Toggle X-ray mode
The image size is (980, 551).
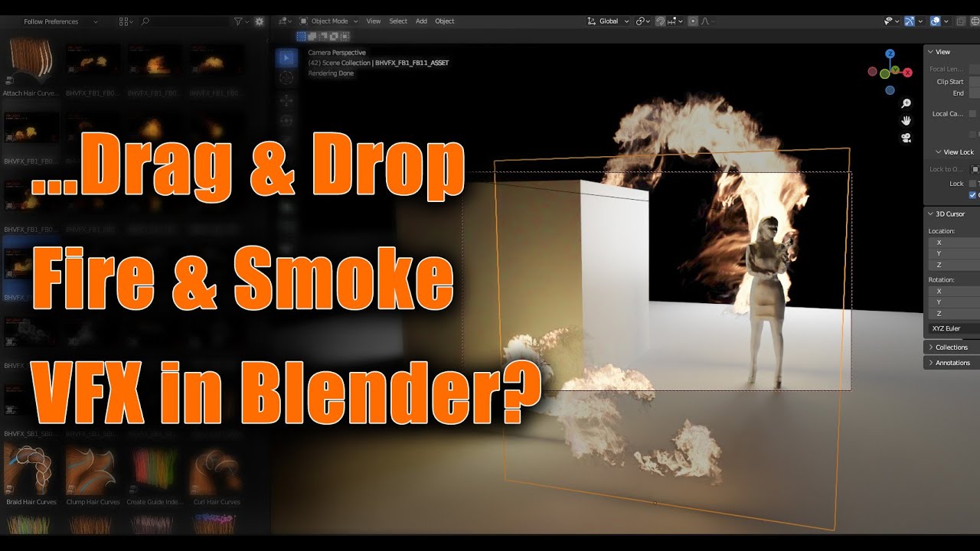tap(961, 21)
